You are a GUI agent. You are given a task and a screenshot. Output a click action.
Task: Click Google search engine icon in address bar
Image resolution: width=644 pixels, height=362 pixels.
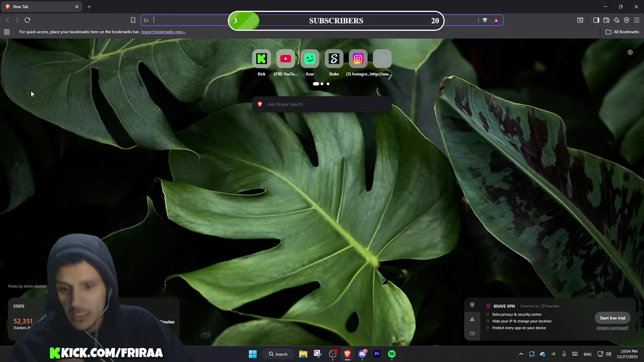pos(146,20)
